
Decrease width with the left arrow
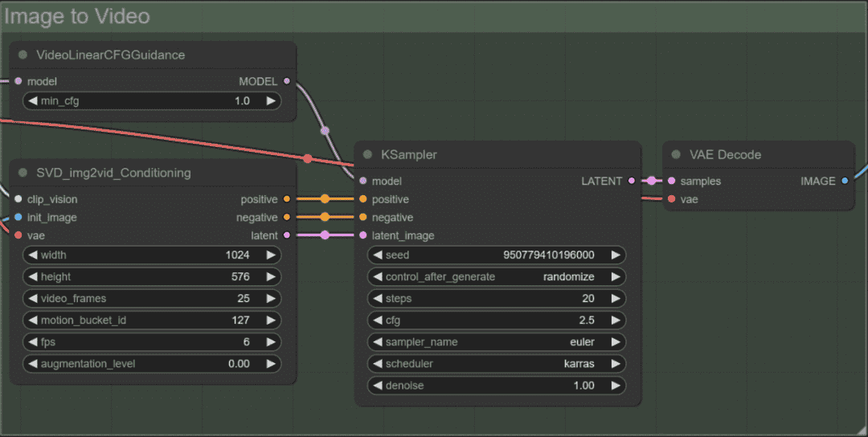coord(33,255)
